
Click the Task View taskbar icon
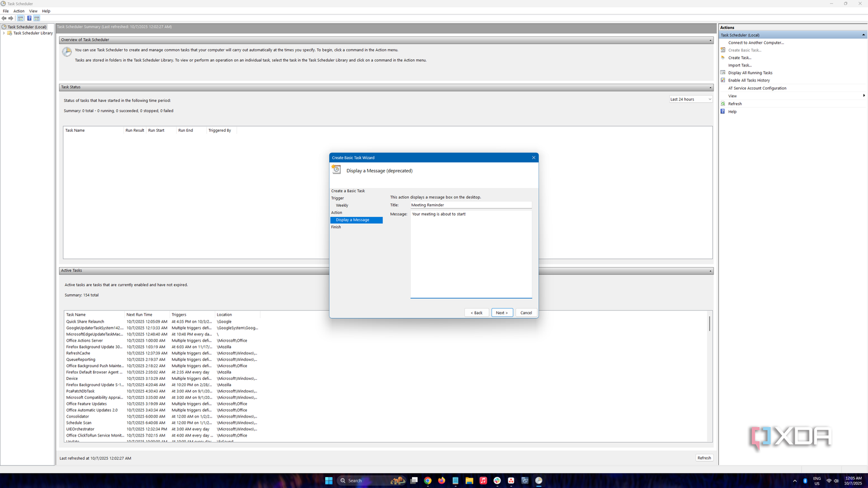click(414, 480)
